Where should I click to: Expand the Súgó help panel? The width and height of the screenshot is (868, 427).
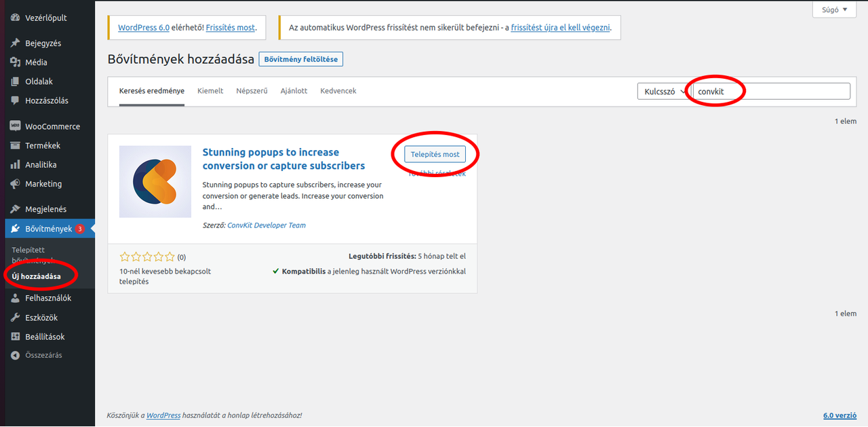pyautogui.click(x=833, y=10)
